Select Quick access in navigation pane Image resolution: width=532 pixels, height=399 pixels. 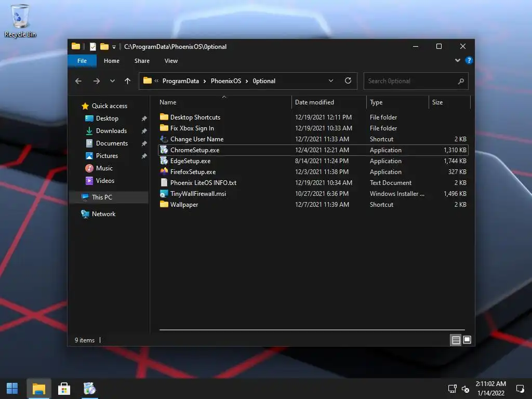(104, 106)
